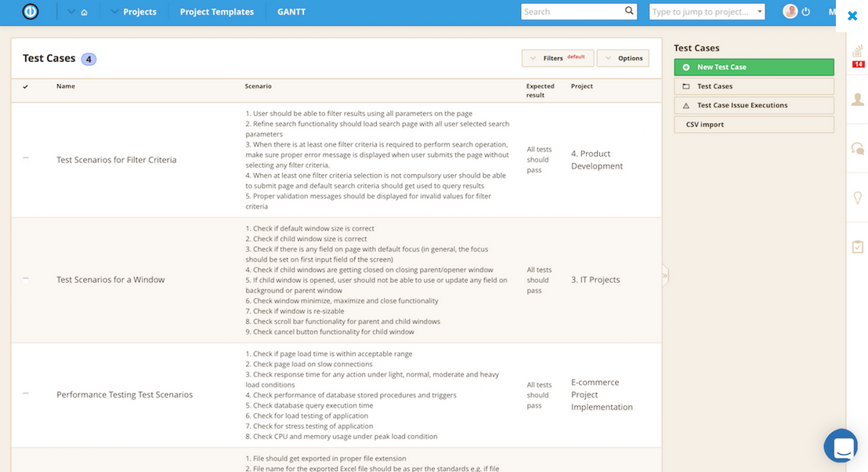Open the user icon in the right sidebar
This screenshot has width=868, height=472.
[858, 100]
